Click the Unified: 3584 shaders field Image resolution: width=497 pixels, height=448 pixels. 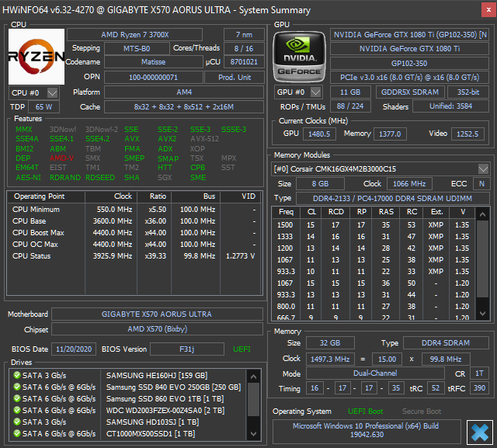pos(450,106)
